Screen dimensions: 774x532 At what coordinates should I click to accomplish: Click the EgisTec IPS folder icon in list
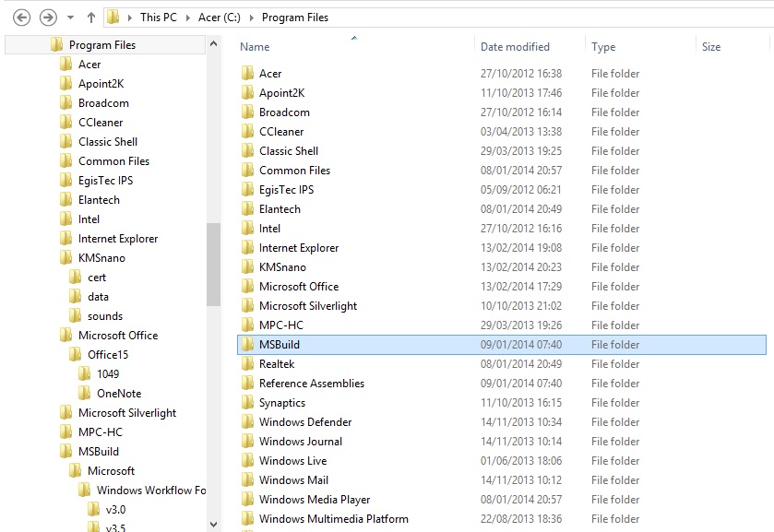[x=248, y=190]
